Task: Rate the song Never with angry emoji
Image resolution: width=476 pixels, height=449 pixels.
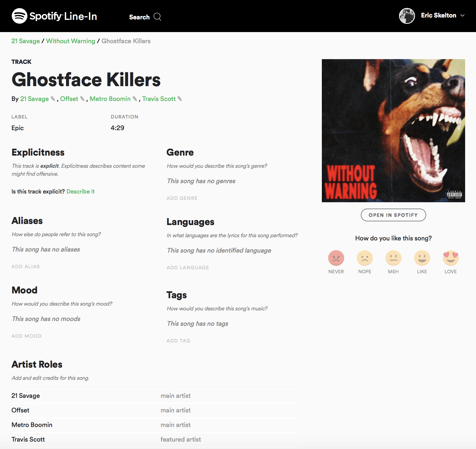Action: [336, 258]
